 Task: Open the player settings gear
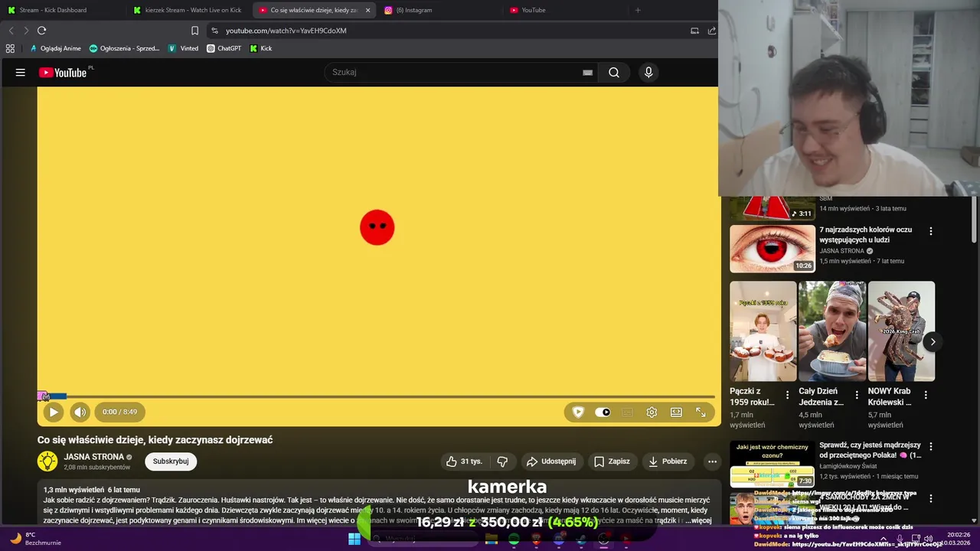[x=652, y=412]
